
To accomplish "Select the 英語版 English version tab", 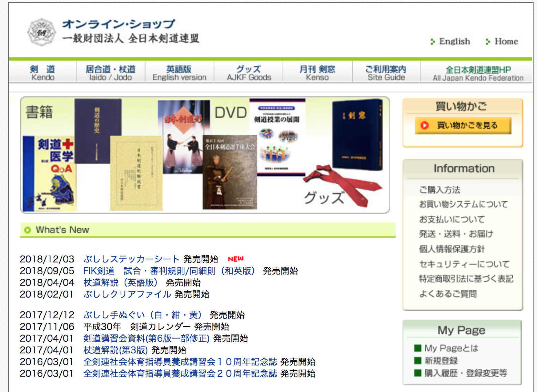I will (180, 72).
